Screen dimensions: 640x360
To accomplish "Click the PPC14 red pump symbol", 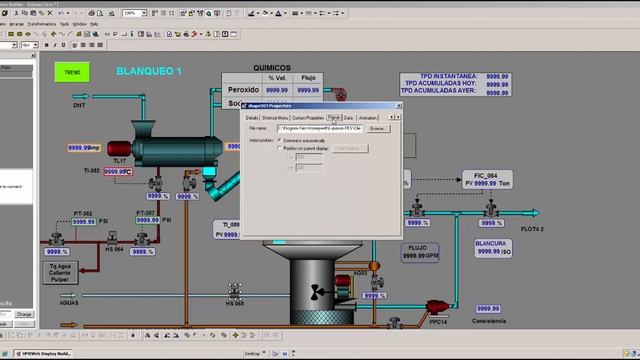I will (438, 307).
